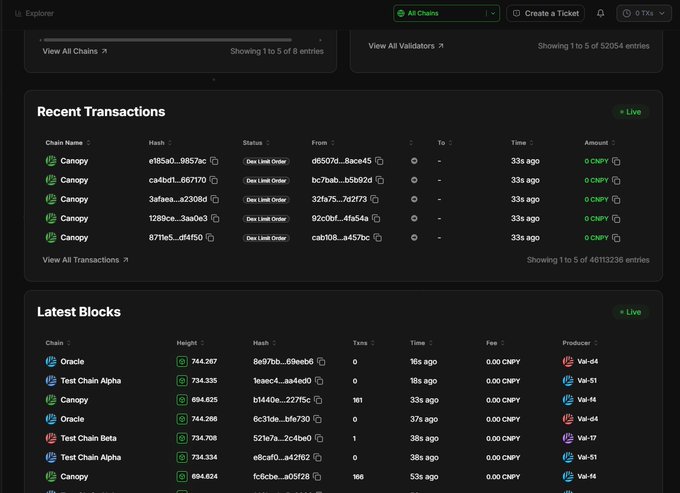Sort transactions by Status column
Image resolution: width=680 pixels, height=493 pixels.
(256, 143)
